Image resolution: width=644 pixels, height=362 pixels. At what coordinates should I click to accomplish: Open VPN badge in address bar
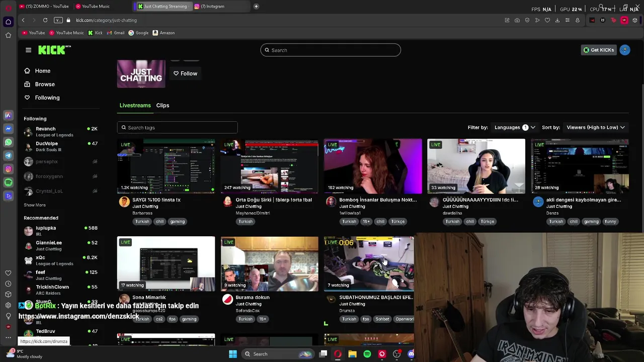point(58,20)
